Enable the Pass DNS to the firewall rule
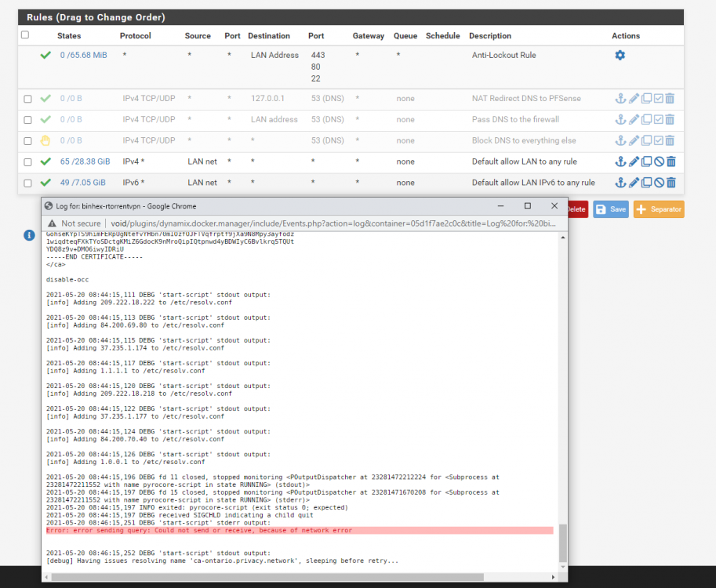 (x=658, y=119)
